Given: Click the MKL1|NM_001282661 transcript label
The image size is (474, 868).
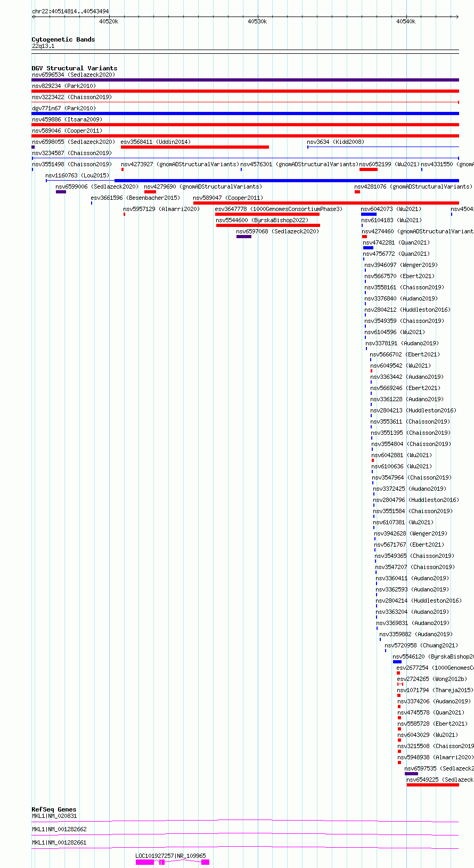Looking at the screenshot, I should click(59, 842).
